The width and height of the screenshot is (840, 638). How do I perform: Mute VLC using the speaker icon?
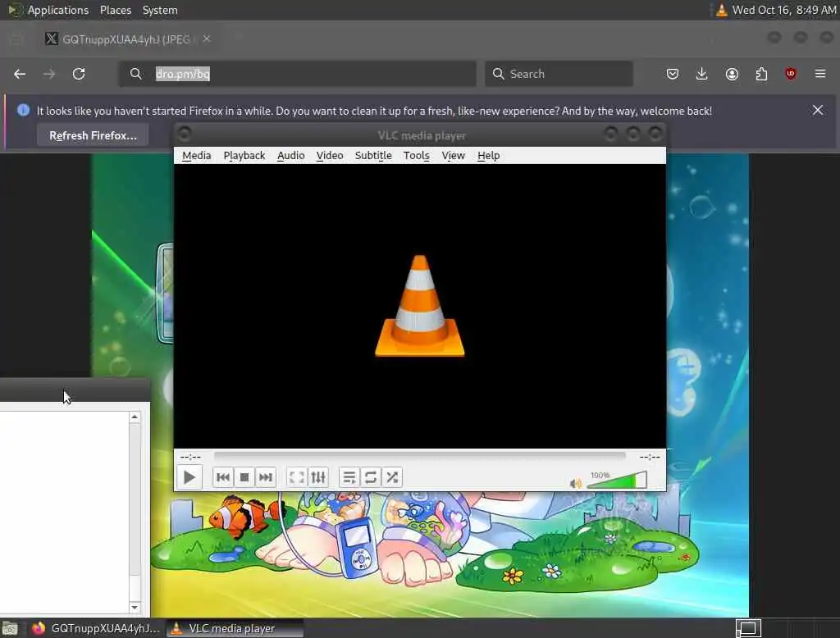point(576,483)
